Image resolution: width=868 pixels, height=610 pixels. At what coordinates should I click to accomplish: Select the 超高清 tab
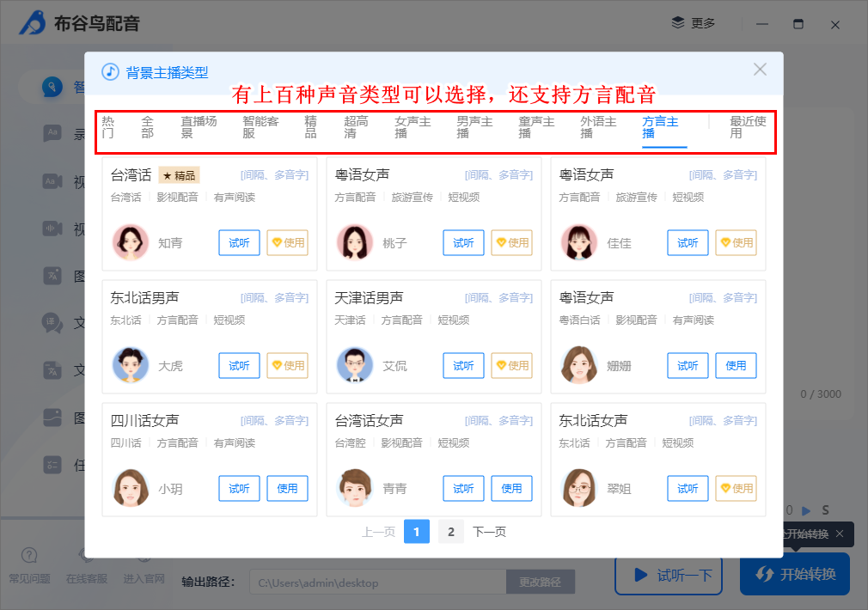(x=356, y=127)
